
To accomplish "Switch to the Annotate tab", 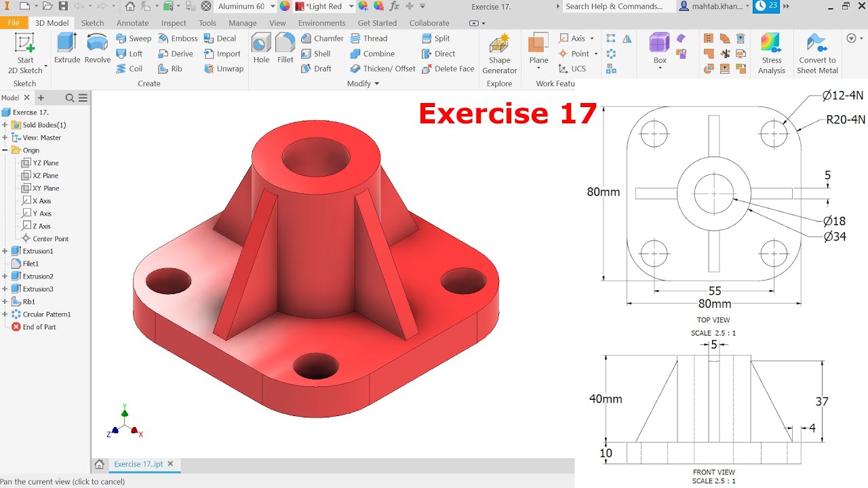I will 132,22.
